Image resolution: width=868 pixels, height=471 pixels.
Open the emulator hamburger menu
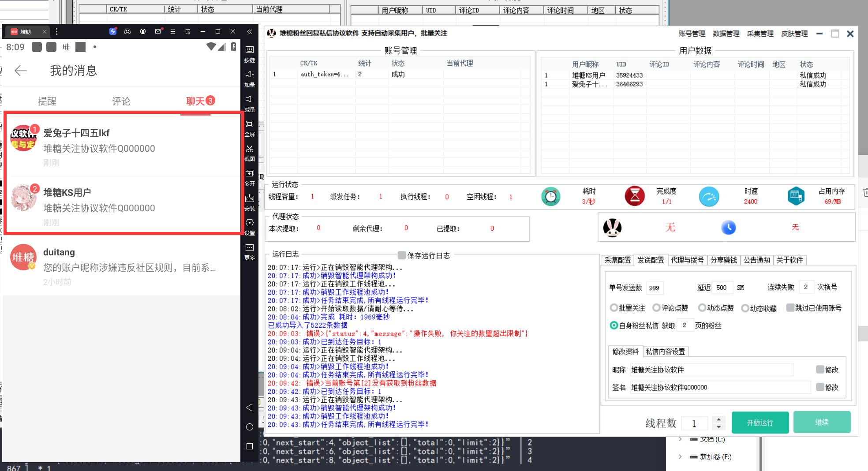(173, 32)
